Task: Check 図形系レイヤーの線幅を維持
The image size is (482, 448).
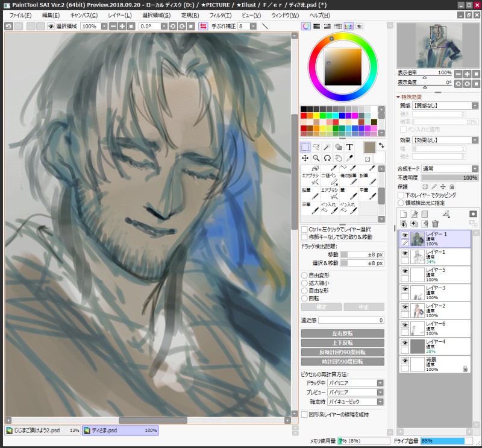Action: click(304, 414)
